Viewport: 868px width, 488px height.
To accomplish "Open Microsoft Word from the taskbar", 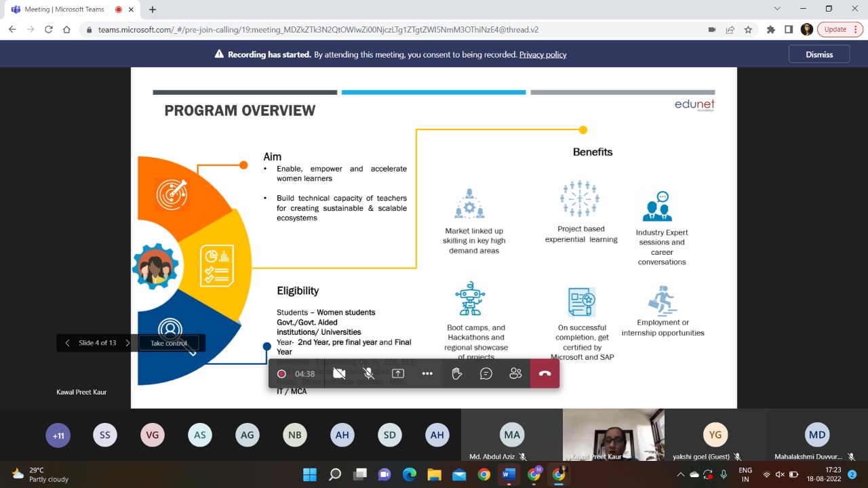I will pos(509,474).
